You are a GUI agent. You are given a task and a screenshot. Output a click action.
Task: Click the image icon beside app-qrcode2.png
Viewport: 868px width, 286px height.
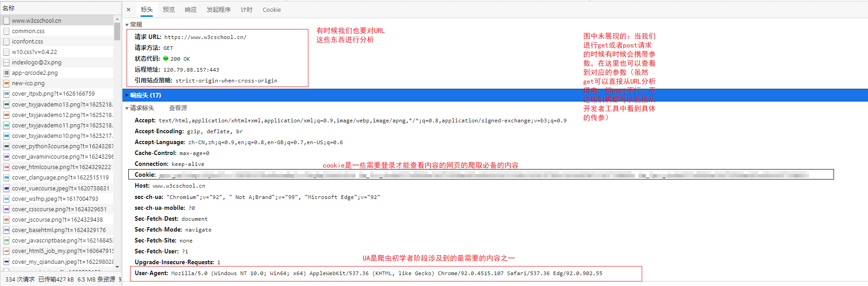click(x=6, y=73)
